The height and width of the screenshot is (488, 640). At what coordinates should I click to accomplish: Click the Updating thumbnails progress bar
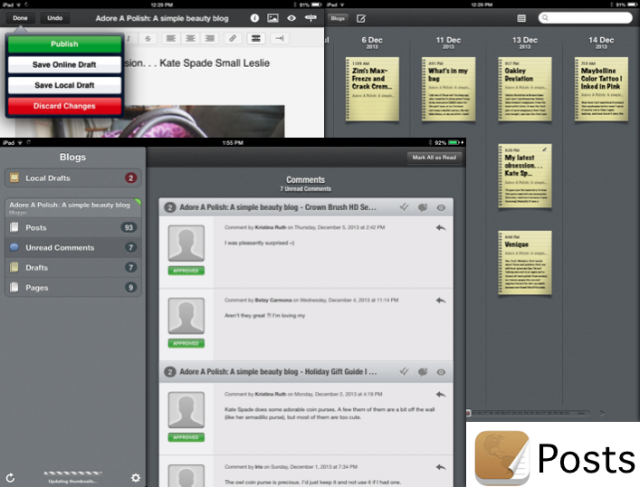tap(73, 473)
